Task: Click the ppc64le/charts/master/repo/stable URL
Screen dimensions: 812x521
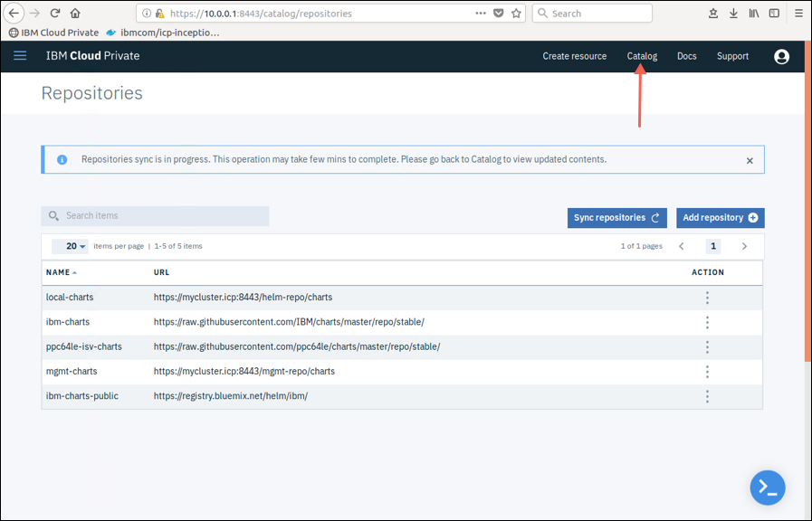Action: click(297, 346)
